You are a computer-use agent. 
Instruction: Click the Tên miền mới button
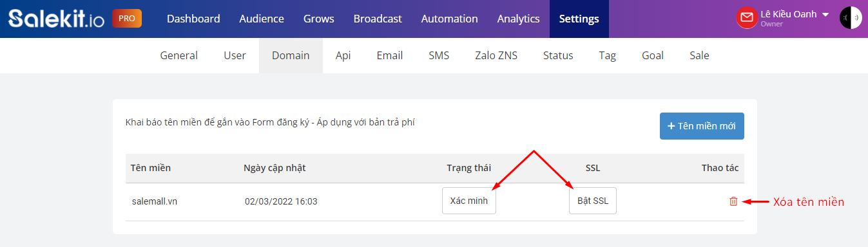point(702,126)
